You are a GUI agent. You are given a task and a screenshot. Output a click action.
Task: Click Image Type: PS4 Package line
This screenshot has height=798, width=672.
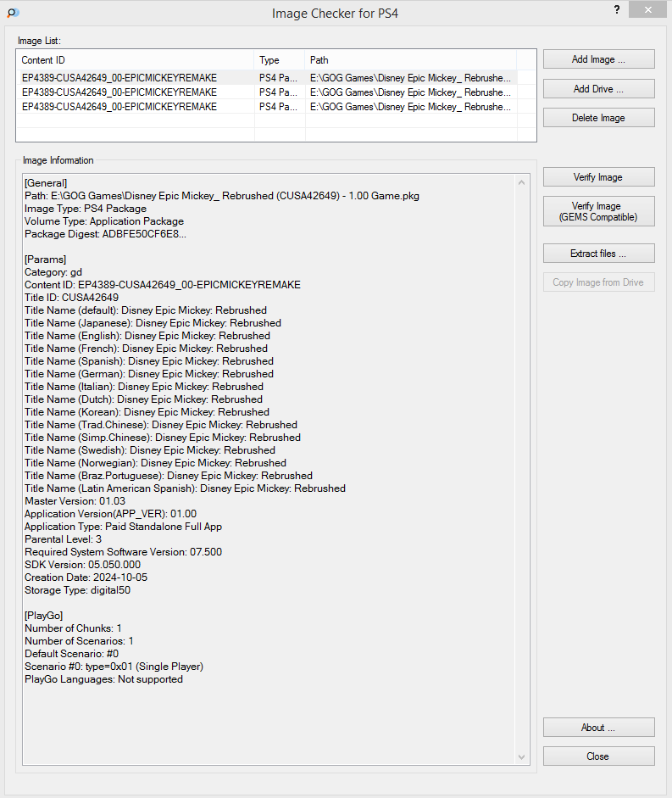click(86, 209)
